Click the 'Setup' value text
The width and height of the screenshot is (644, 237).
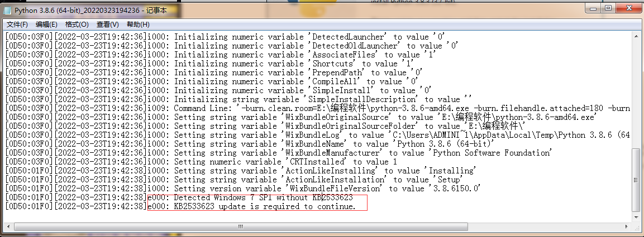coord(449,180)
